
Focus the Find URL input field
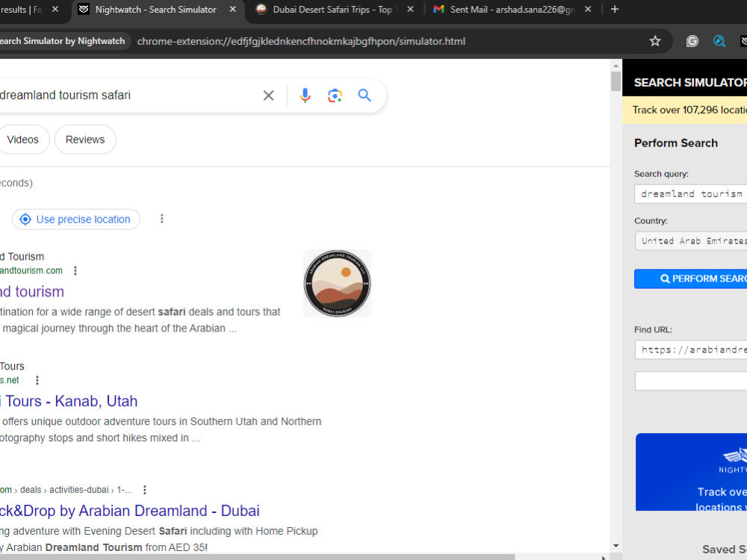coord(690,349)
